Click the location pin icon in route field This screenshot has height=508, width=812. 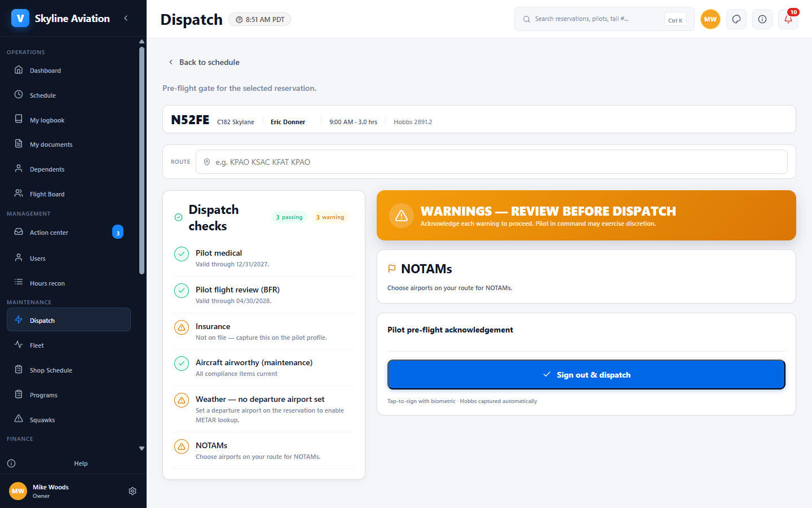[x=207, y=162]
